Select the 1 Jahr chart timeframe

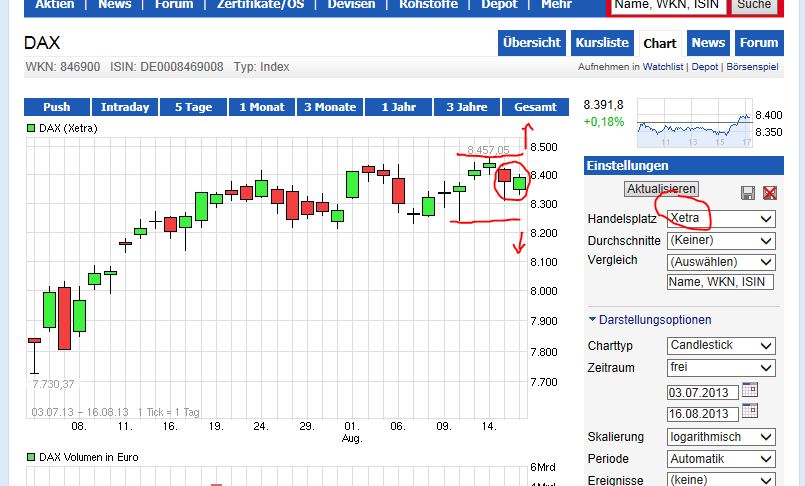tap(398, 107)
